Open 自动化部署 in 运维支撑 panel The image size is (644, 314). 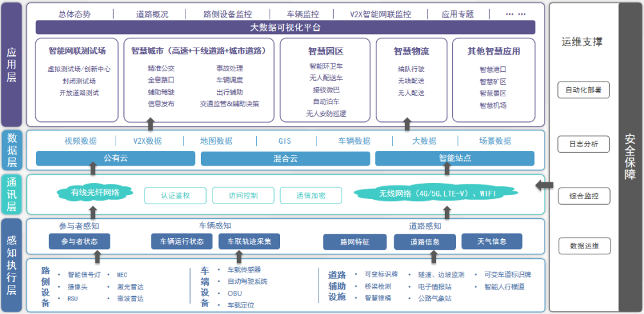tap(584, 91)
